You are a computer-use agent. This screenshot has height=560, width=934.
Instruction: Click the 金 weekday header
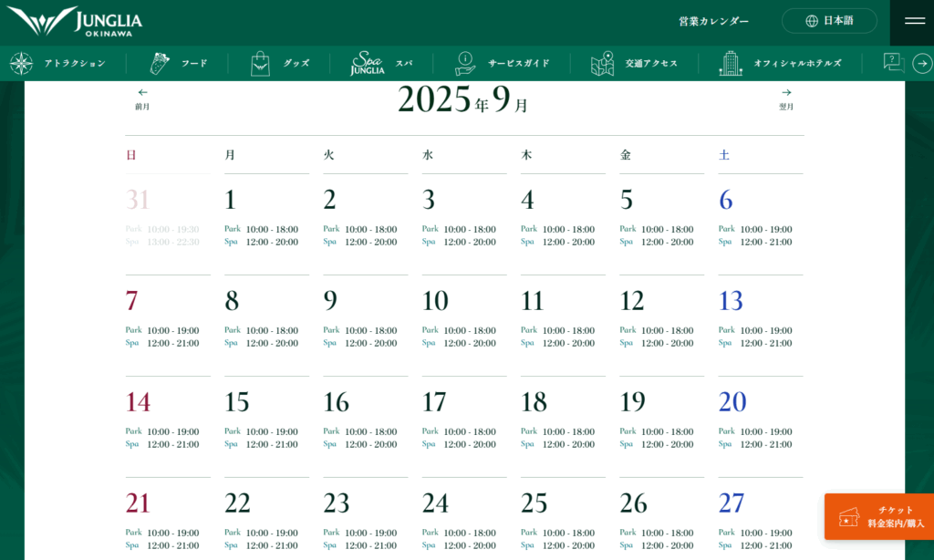(626, 155)
